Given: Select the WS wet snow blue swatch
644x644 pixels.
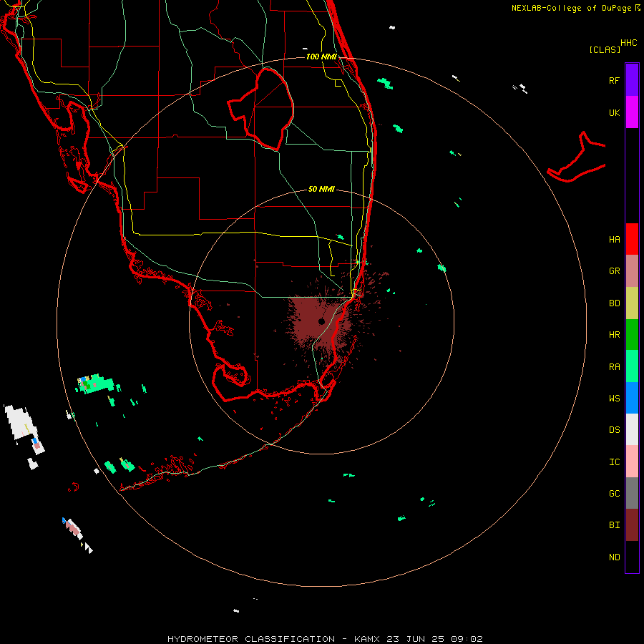Looking at the screenshot, I should point(632,398).
